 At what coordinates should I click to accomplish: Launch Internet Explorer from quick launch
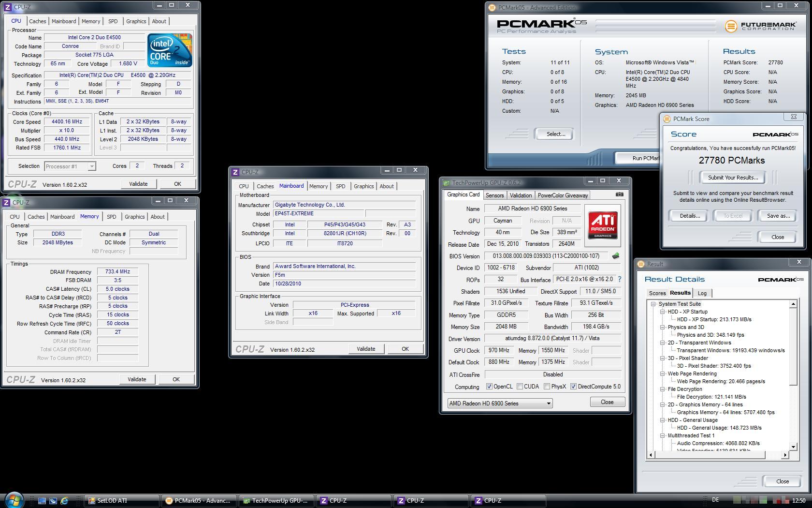[64, 501]
